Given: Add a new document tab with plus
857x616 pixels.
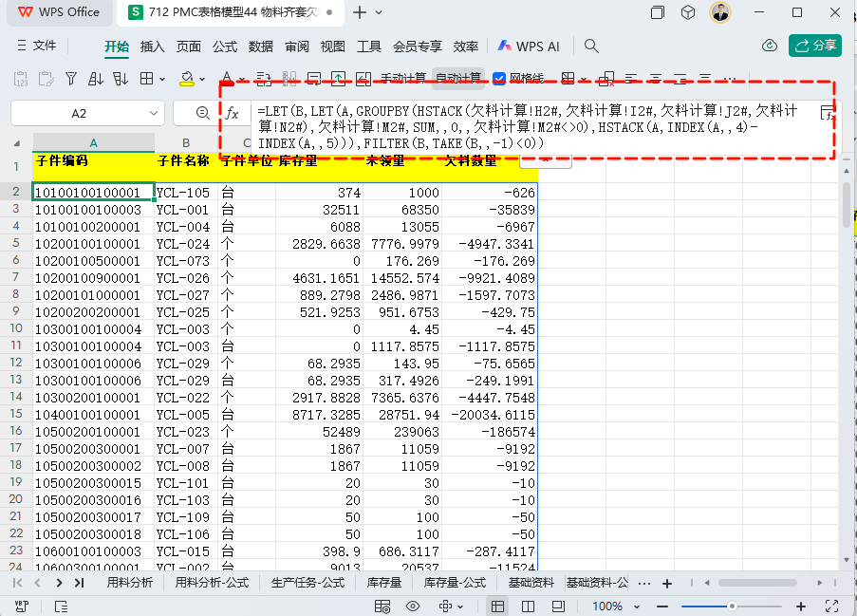Looking at the screenshot, I should pos(360,12).
